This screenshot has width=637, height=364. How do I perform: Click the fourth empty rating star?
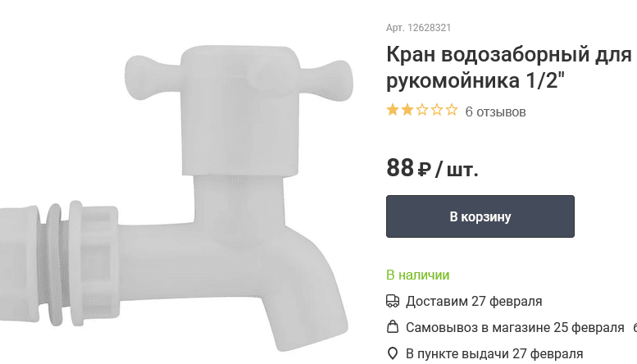tap(437, 110)
